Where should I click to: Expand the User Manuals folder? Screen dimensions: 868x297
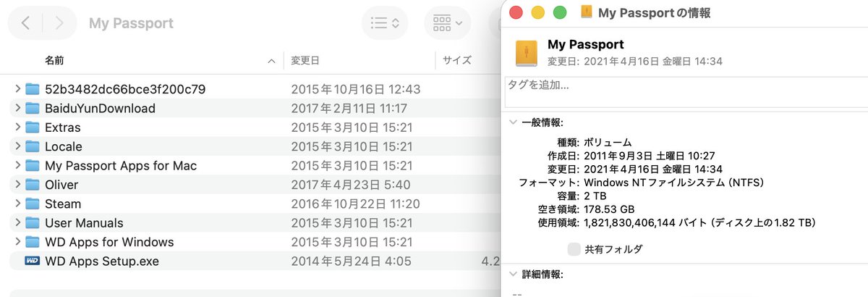pyautogui.click(x=17, y=222)
